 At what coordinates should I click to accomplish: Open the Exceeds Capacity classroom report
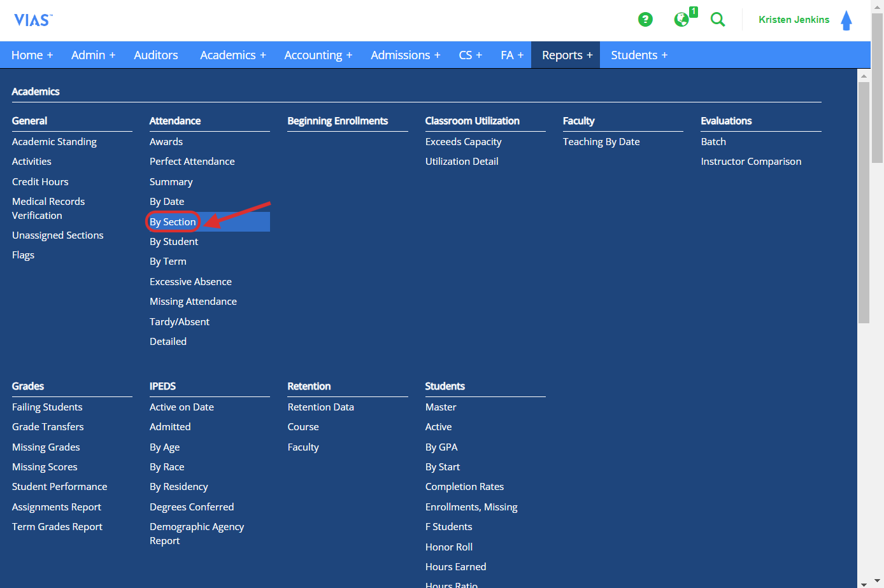(463, 141)
